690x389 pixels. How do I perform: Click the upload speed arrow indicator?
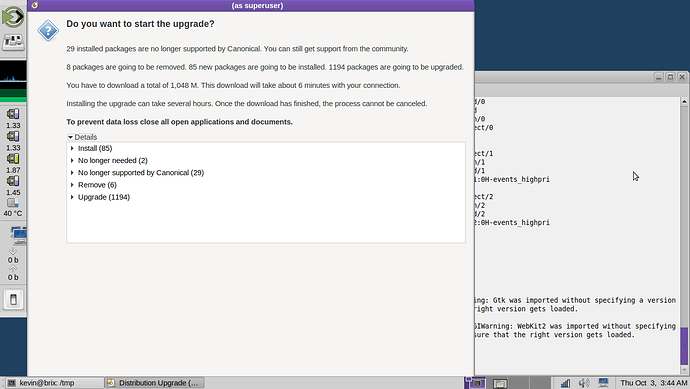13,268
